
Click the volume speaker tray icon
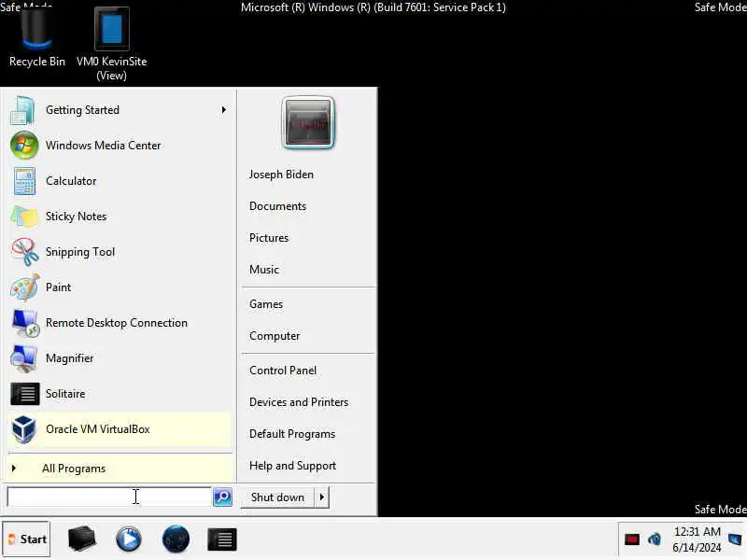(655, 539)
